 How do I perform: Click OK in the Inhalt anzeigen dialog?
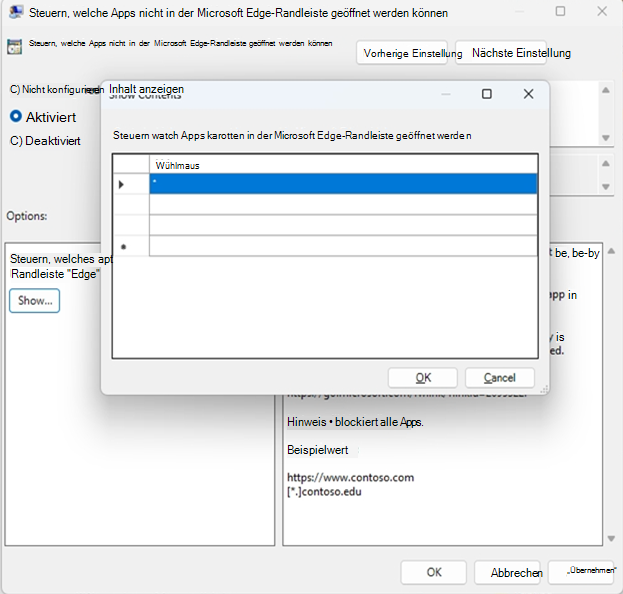(422, 377)
